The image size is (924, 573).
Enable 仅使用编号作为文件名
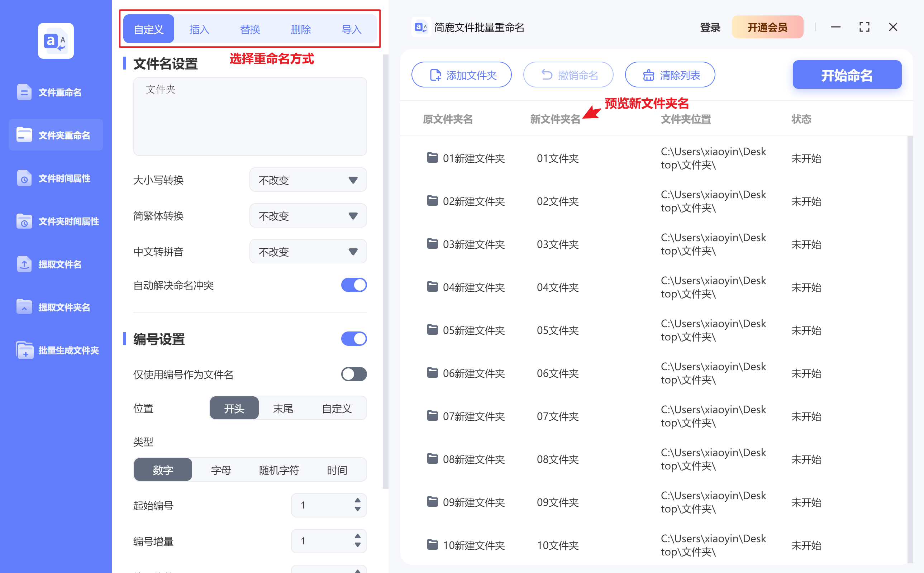point(354,374)
